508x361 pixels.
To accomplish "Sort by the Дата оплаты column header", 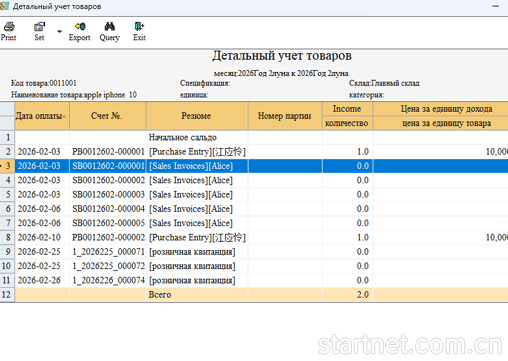I will [42, 116].
